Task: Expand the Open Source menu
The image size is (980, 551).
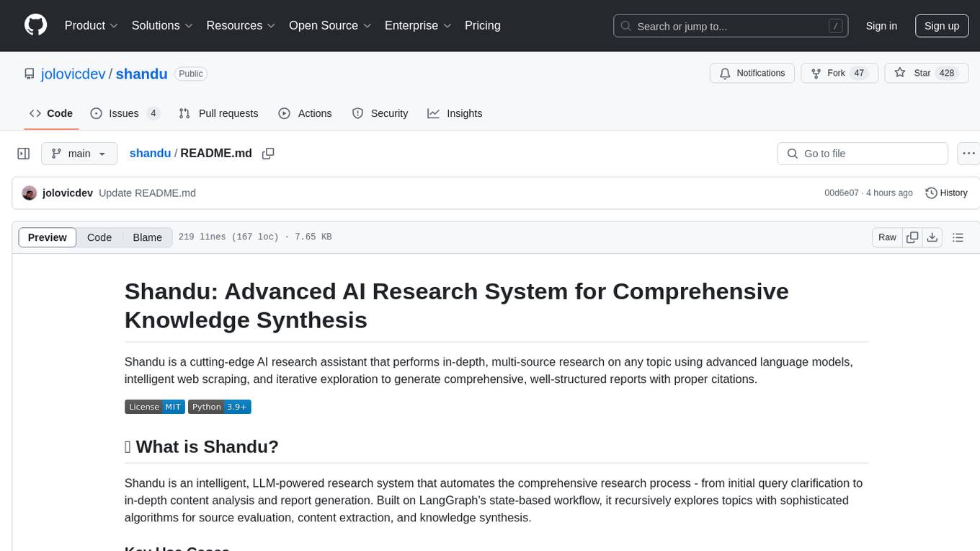Action: tap(330, 25)
